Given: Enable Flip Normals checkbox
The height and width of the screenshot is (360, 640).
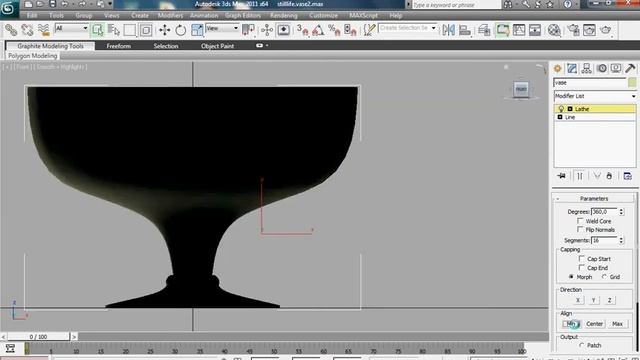Looking at the screenshot, I should tap(580, 229).
